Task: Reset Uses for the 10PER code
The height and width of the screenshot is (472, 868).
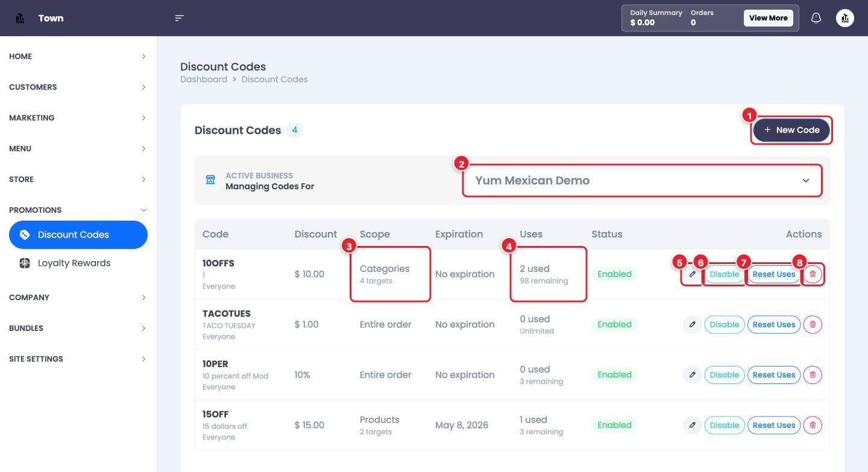Action: pos(773,375)
